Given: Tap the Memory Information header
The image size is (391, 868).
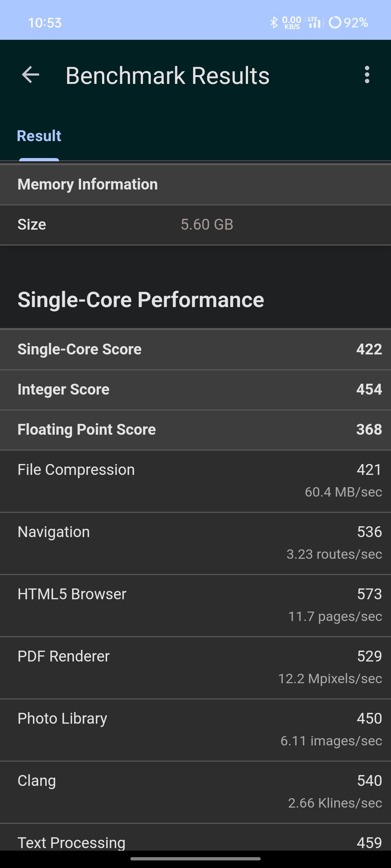Looking at the screenshot, I should tap(195, 184).
